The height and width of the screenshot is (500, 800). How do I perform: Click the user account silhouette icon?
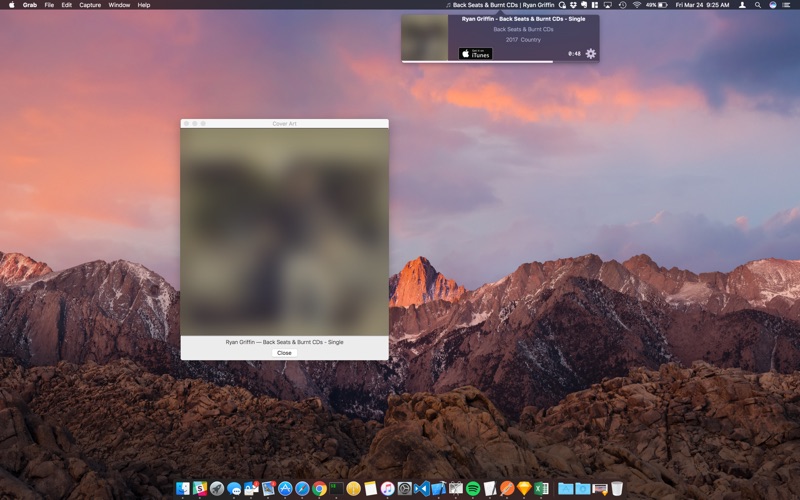pos(743,5)
